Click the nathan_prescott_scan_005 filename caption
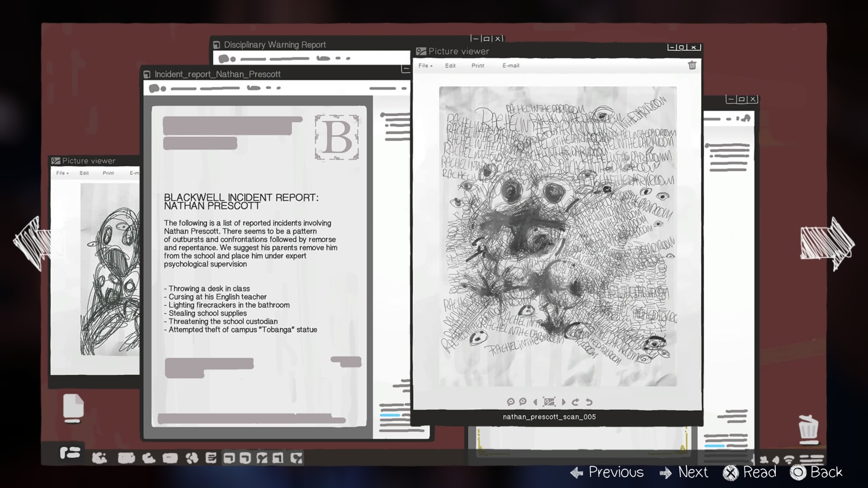 pos(549,417)
